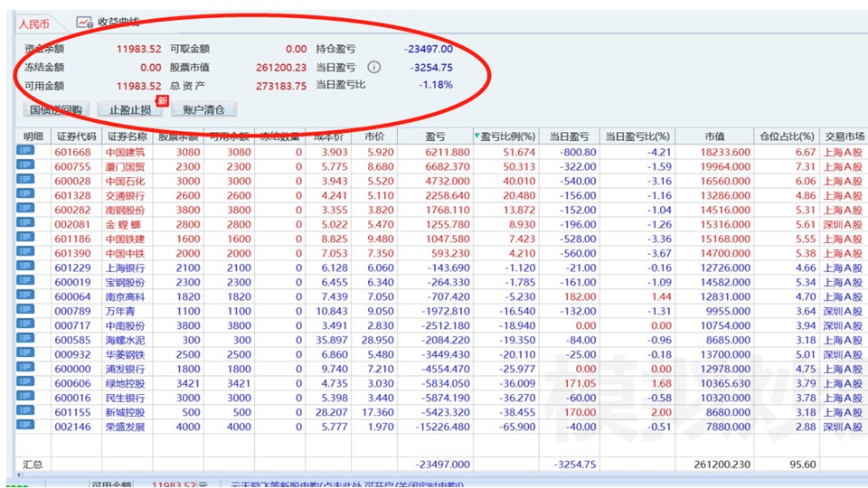Select stock name 民生银行
This screenshot has width=868, height=488.
[125, 398]
